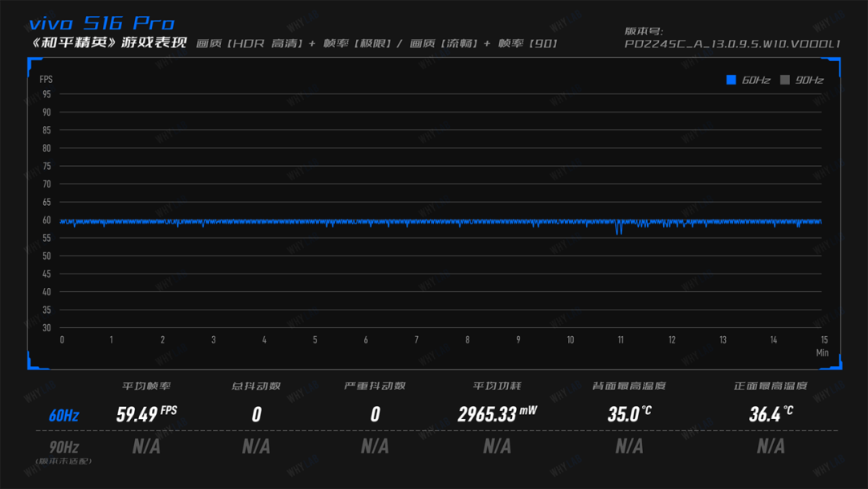Image resolution: width=868 pixels, height=489 pixels.
Task: Select the 40 tick on FPS axis
Action: click(47, 292)
